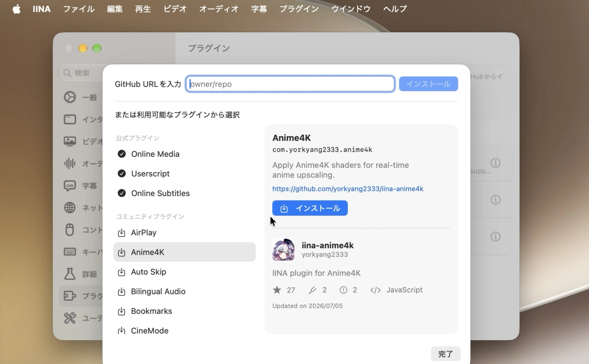Select the Userscript official plugin
This screenshot has width=589, height=364.
(x=185, y=173)
